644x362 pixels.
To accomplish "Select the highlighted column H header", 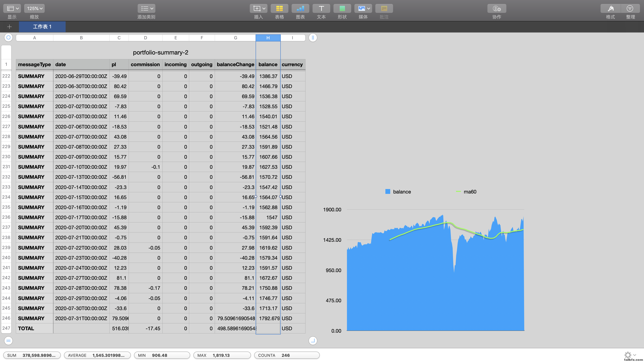I will [x=268, y=38].
